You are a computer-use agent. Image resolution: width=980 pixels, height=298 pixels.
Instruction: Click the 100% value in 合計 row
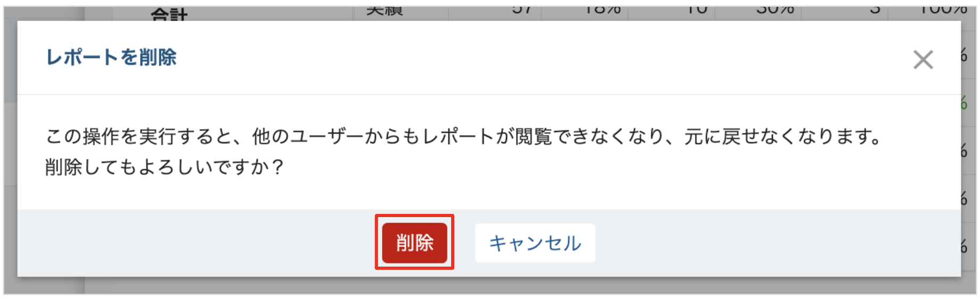pos(944,10)
